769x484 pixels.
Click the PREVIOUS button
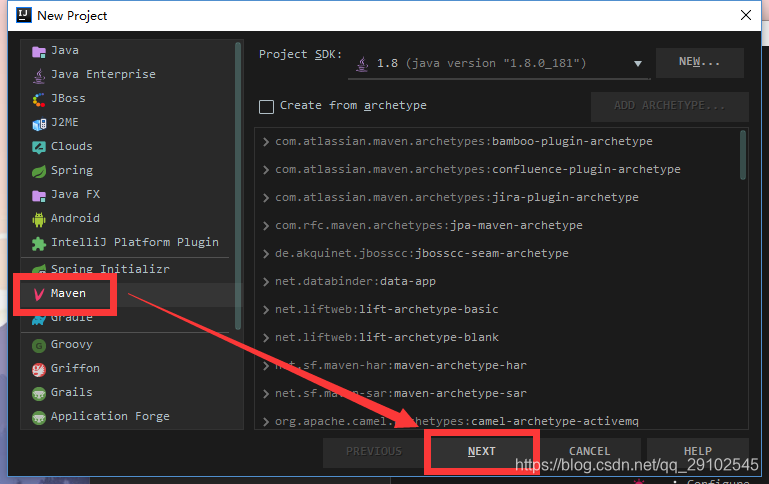[x=374, y=452]
